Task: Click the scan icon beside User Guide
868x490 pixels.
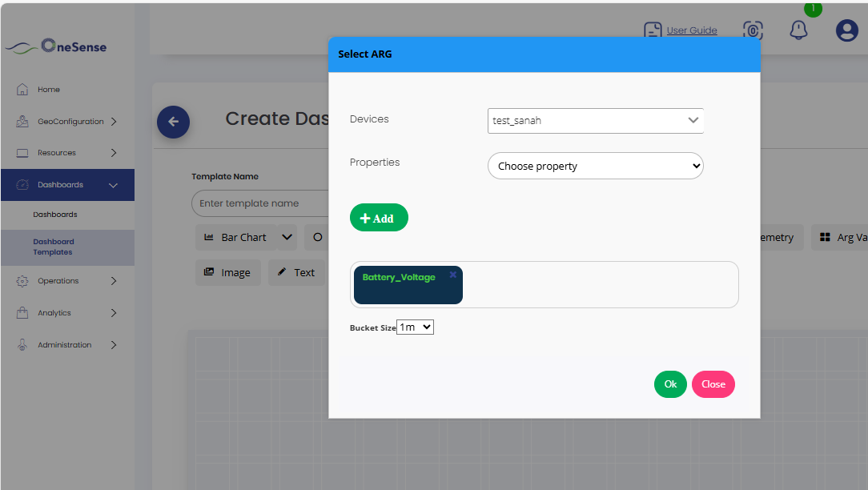Action: coord(753,30)
